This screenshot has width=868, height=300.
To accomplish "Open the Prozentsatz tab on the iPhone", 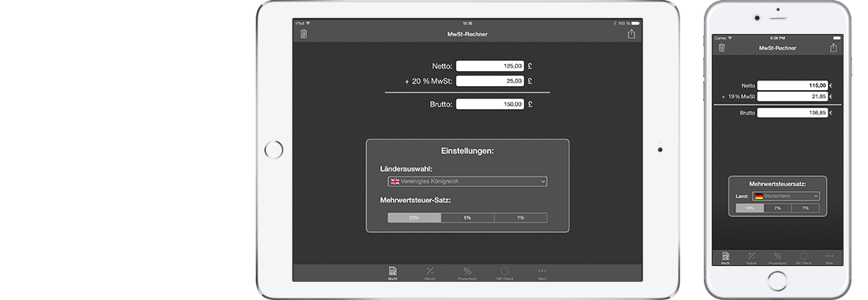I will pos(777,258).
